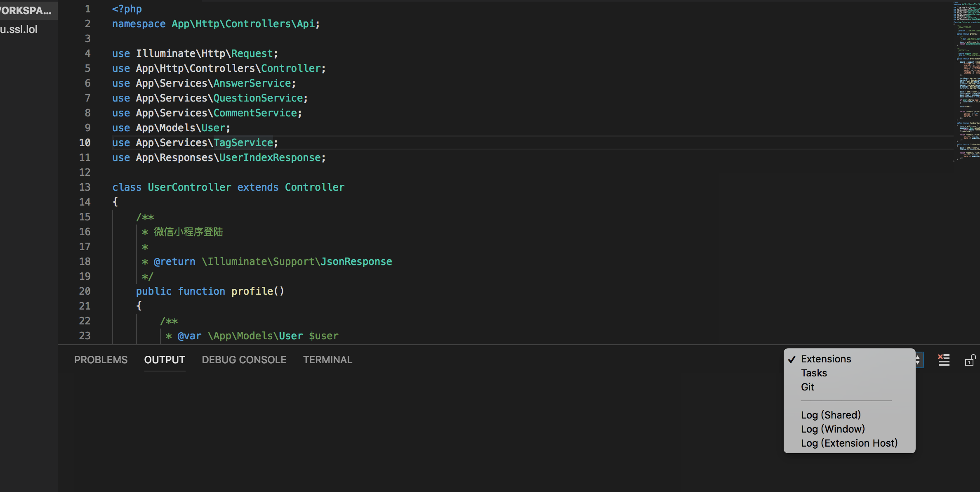Open the output channel selector dropdown
Image resolution: width=980 pixels, height=492 pixels.
(x=918, y=360)
